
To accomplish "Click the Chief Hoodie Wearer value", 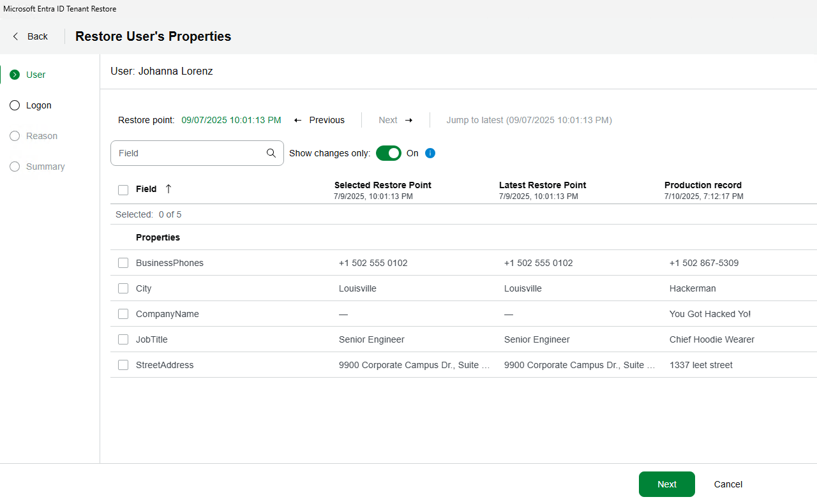I will click(x=712, y=339).
